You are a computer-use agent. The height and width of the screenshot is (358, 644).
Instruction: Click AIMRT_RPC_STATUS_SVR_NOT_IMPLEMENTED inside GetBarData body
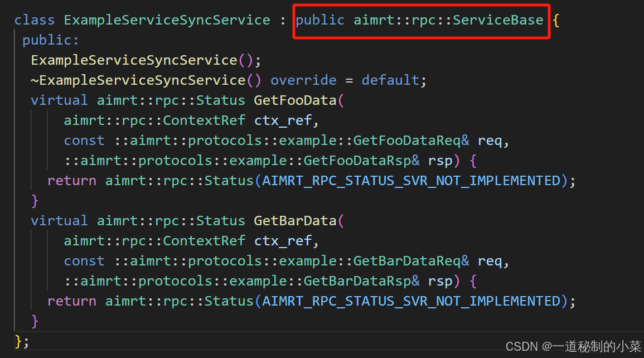coord(411,301)
